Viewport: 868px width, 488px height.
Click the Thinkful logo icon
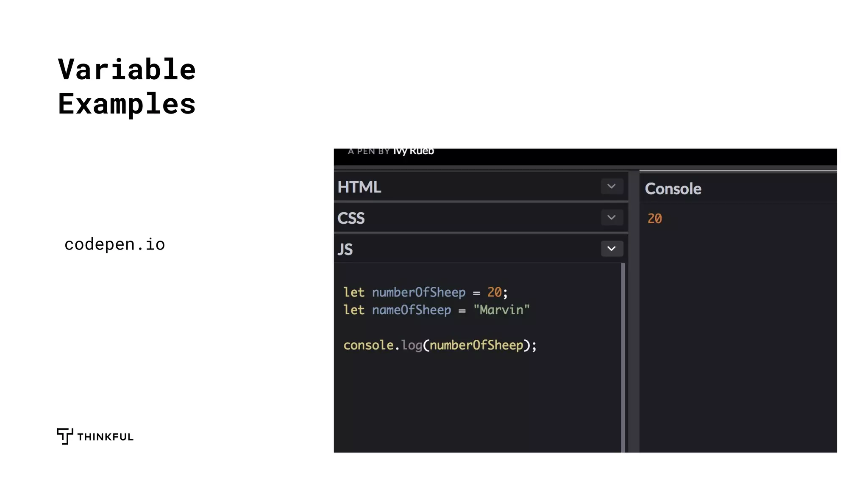[x=65, y=436]
